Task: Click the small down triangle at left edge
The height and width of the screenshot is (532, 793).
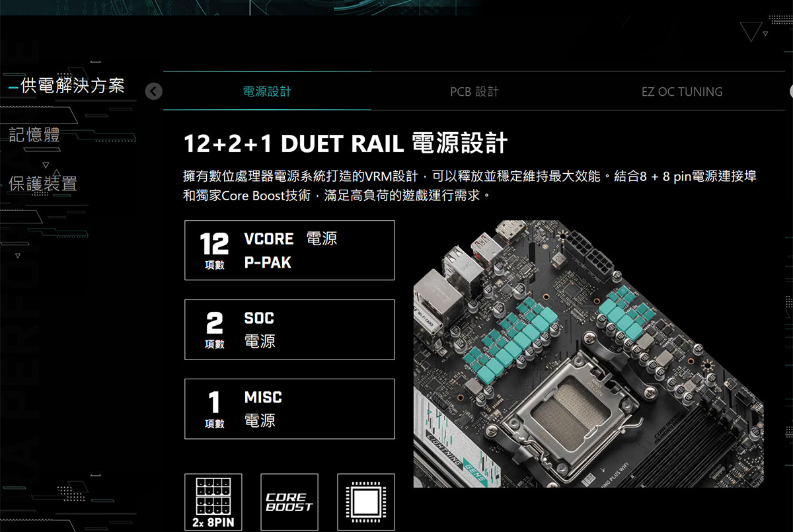Action: (18, 256)
